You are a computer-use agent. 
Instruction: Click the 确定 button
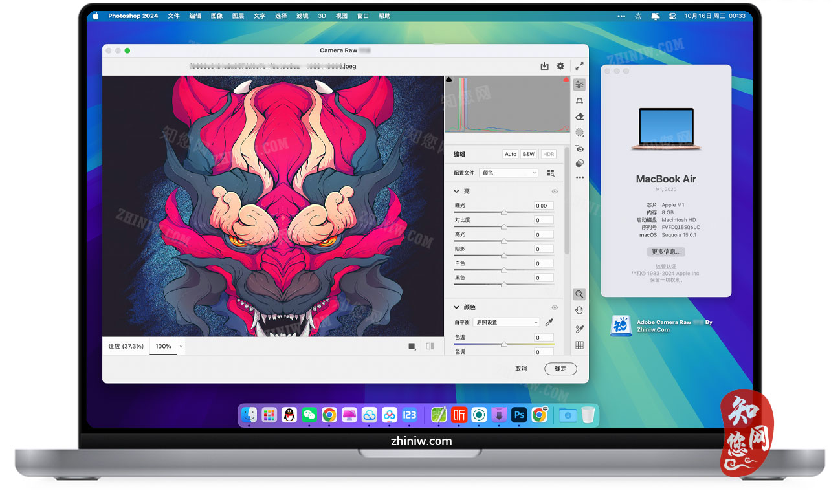[x=560, y=369]
